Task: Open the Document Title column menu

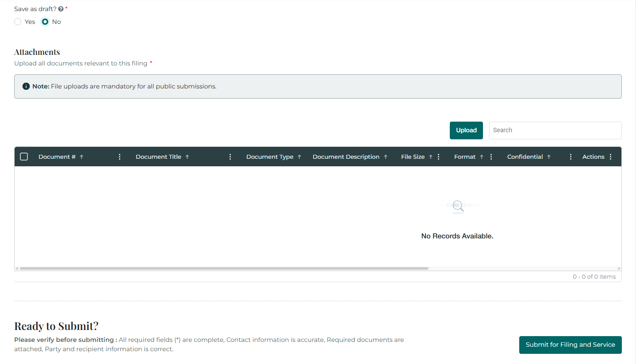Action: pos(230,156)
